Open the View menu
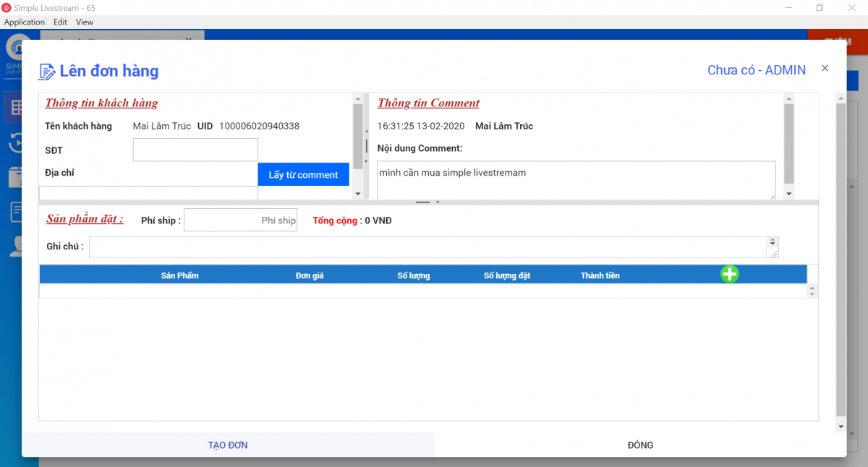This screenshot has height=467, width=868. click(85, 22)
